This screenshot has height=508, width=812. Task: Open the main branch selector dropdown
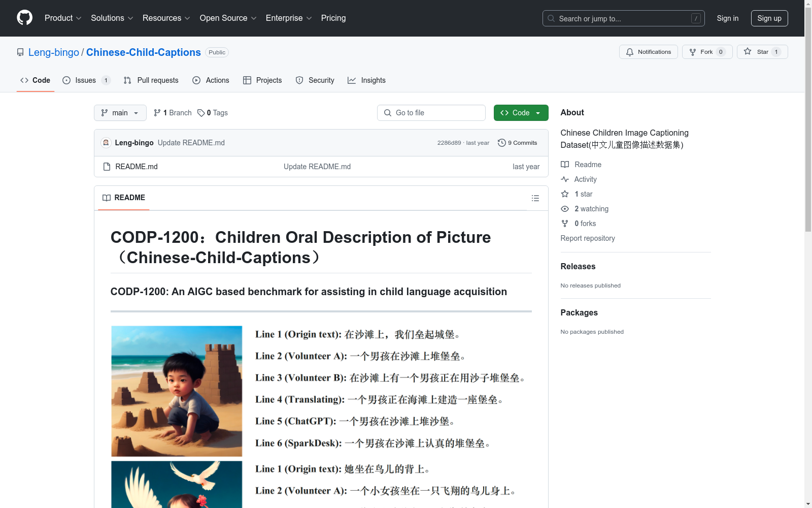click(x=120, y=113)
